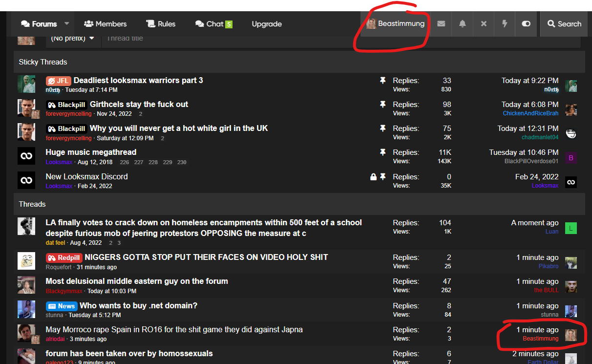Open the last poster Beastimmung profile link

(541, 339)
